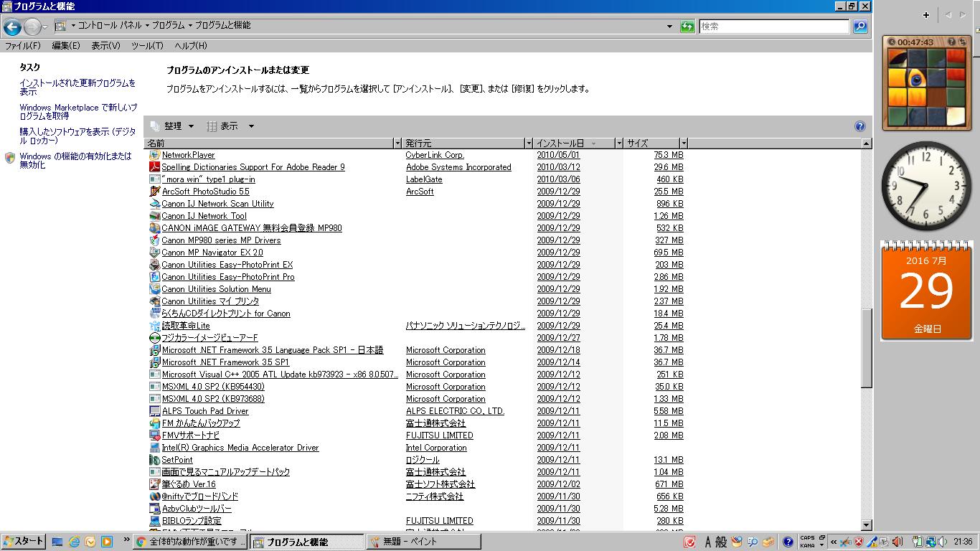Image resolution: width=980 pixels, height=551 pixels.
Task: Click the SetPoint program icon
Action: 154,460
